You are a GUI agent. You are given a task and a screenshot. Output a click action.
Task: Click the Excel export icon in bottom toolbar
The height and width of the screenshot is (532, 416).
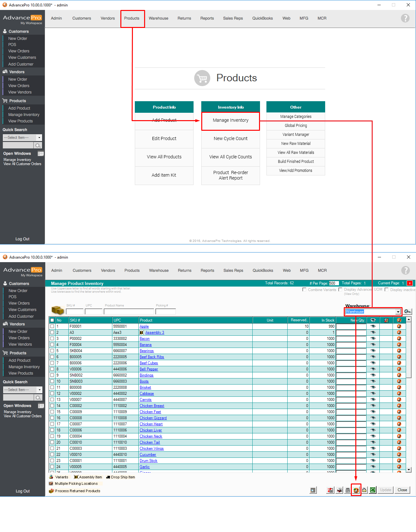coord(373,490)
